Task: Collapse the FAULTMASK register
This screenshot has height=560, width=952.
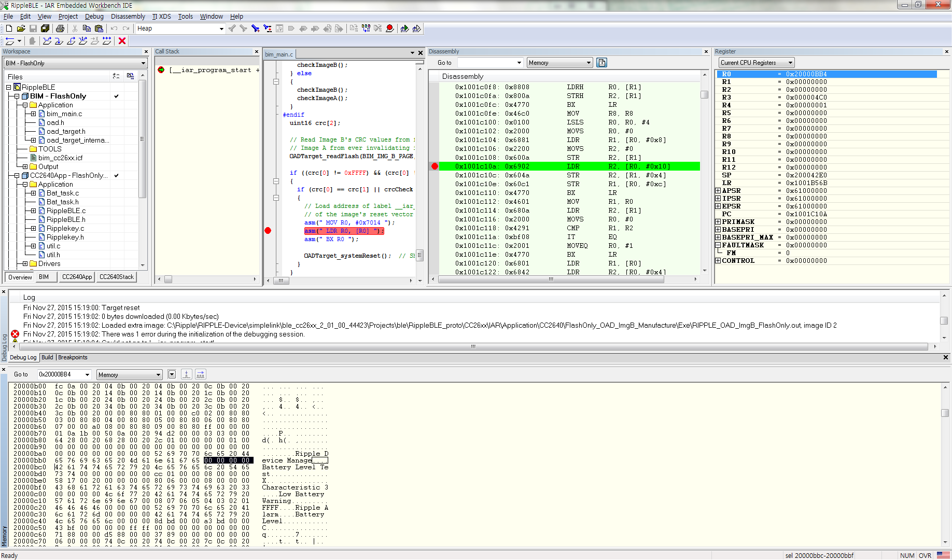Action: [718, 245]
